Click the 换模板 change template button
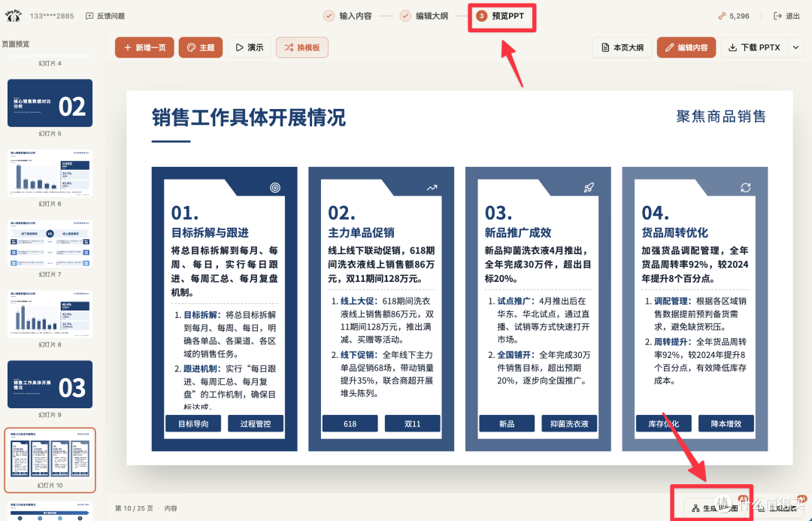The height and width of the screenshot is (521, 812). [302, 47]
